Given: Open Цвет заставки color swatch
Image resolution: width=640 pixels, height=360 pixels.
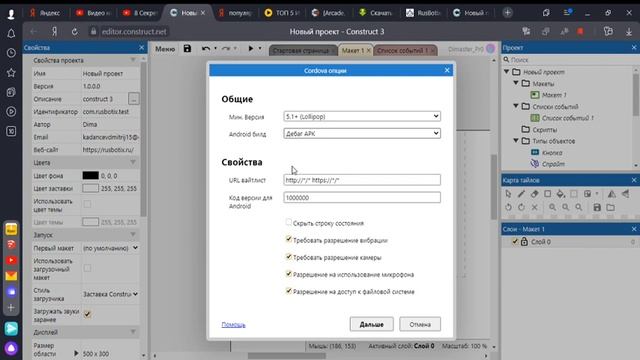Looking at the screenshot, I should point(91,188).
